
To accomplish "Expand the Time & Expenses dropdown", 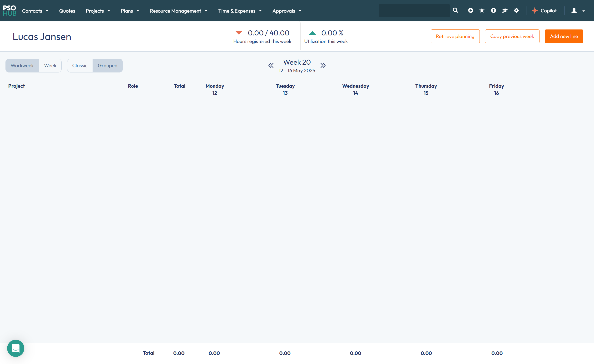I will (x=240, y=11).
